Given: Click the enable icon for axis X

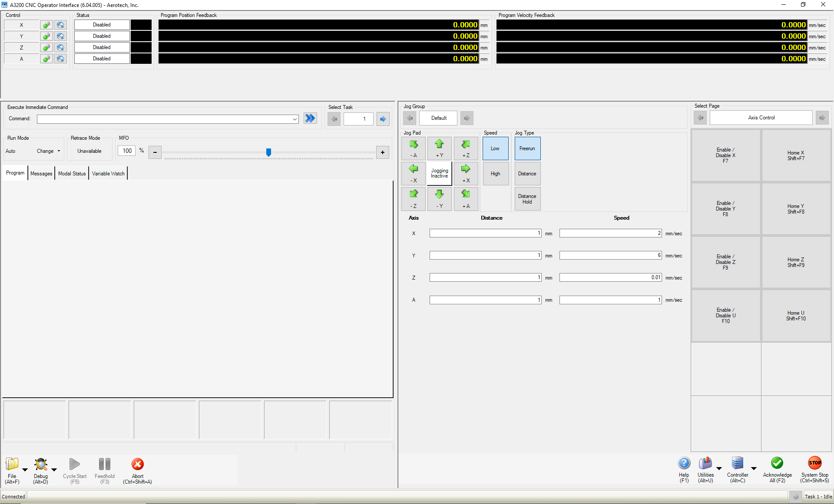Looking at the screenshot, I should [x=46, y=25].
